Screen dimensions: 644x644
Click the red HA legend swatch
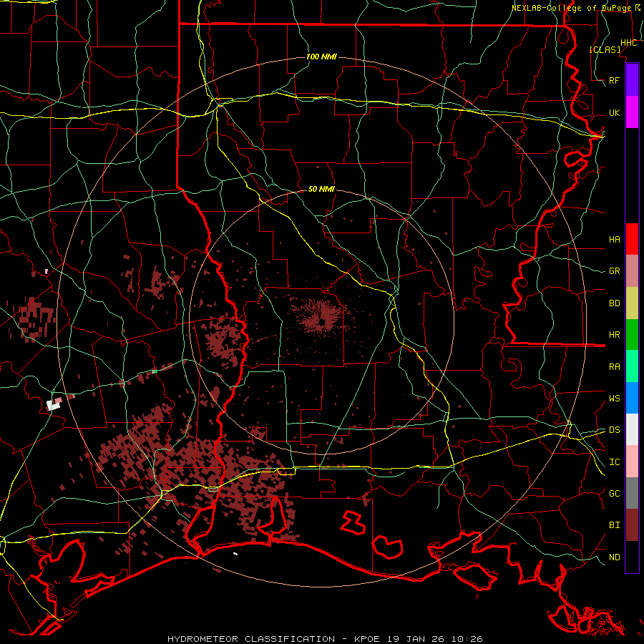pyautogui.click(x=632, y=239)
